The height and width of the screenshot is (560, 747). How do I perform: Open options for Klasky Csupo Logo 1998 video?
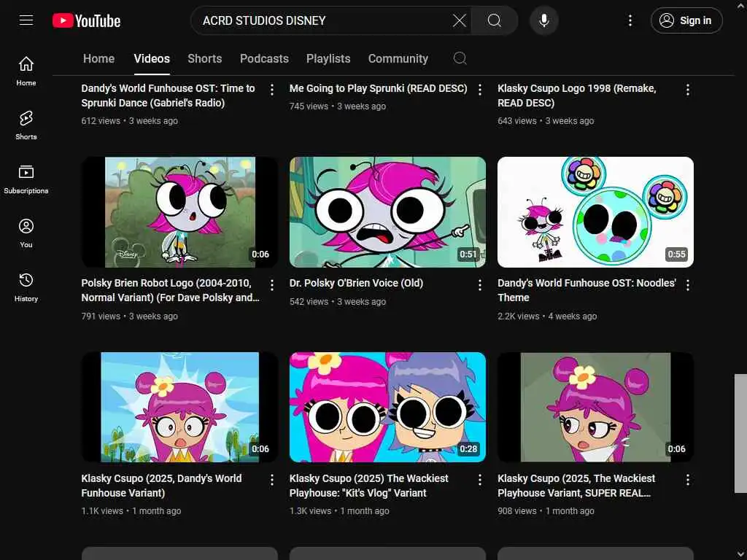tap(687, 90)
